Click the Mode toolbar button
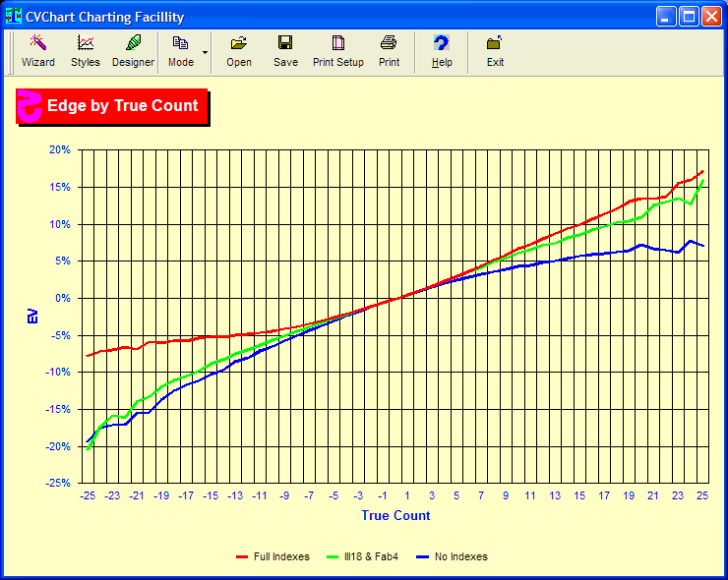728x580 pixels. [x=180, y=51]
